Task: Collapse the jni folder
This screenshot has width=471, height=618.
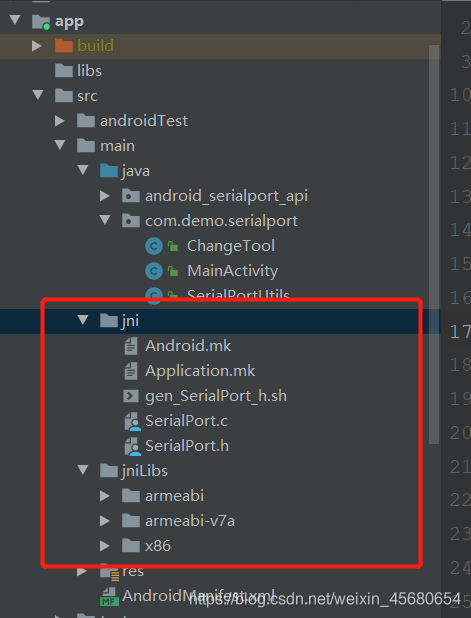Action: click(83, 320)
